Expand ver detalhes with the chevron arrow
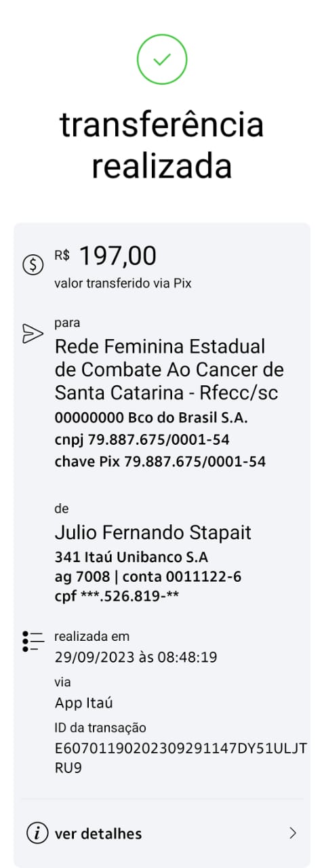This screenshot has width=324, height=868. pyautogui.click(x=293, y=833)
